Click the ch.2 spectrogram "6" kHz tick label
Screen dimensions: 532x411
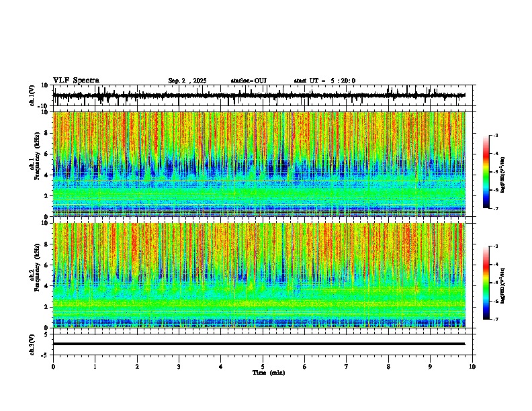coord(47,265)
